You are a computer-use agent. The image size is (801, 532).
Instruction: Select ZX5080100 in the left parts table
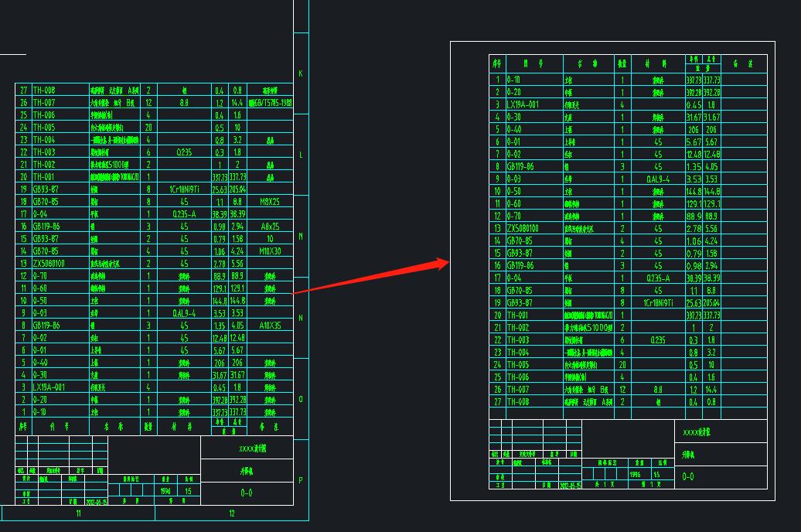point(49,264)
